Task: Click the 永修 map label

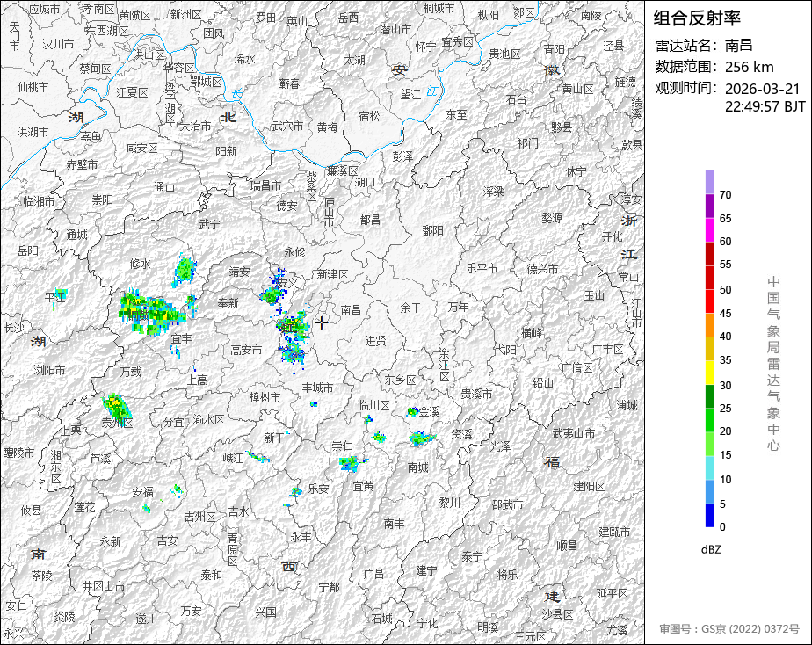Action: 294,252
